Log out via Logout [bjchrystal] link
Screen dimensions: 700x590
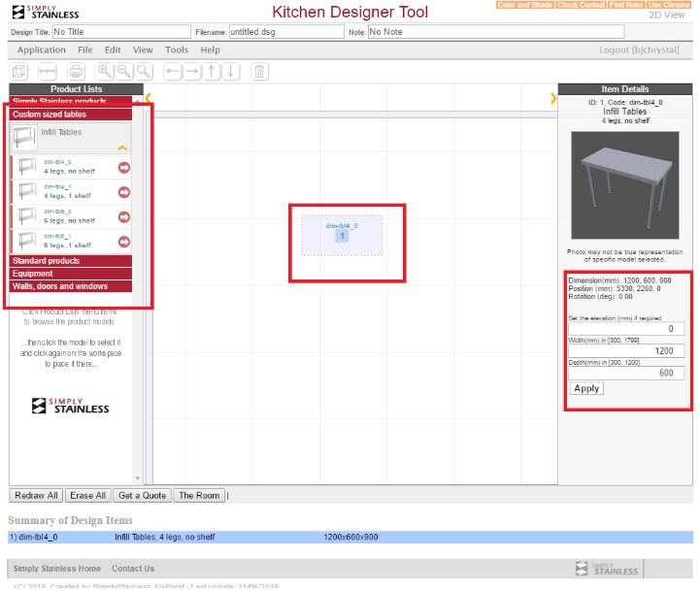(x=639, y=50)
